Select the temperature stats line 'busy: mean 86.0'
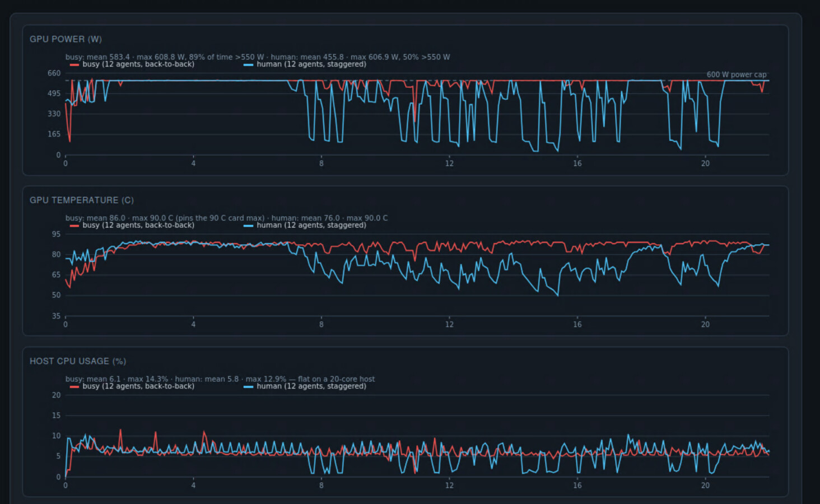 226,218
